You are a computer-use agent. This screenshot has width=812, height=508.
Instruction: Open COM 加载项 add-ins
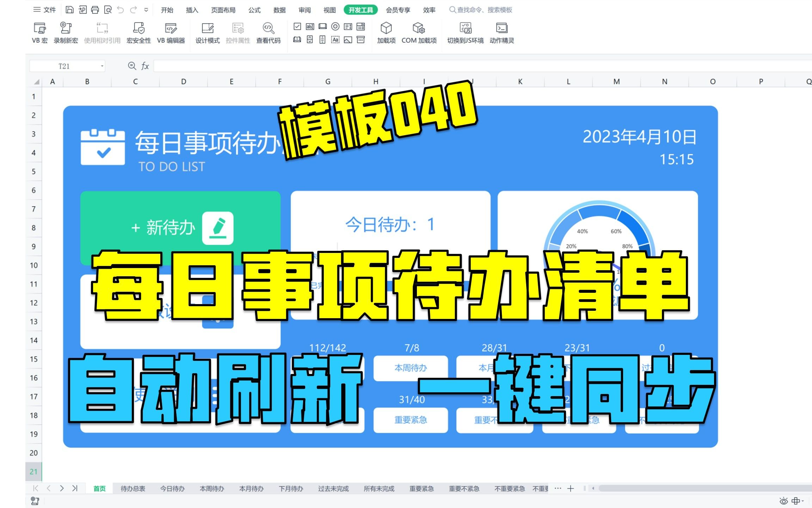point(419,33)
